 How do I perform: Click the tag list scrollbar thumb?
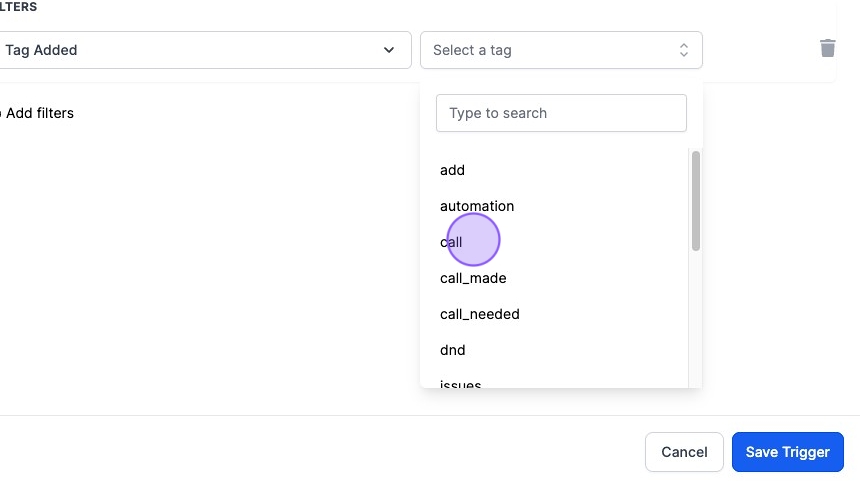(x=695, y=200)
